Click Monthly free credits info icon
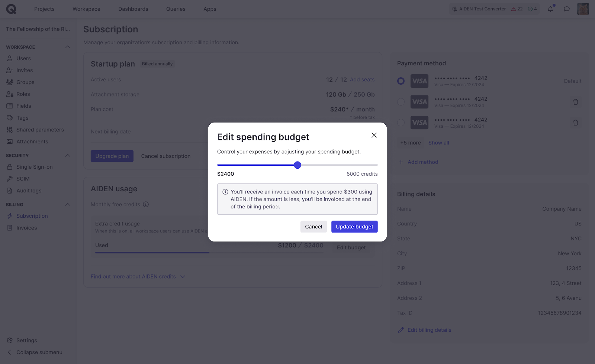 pos(146,204)
